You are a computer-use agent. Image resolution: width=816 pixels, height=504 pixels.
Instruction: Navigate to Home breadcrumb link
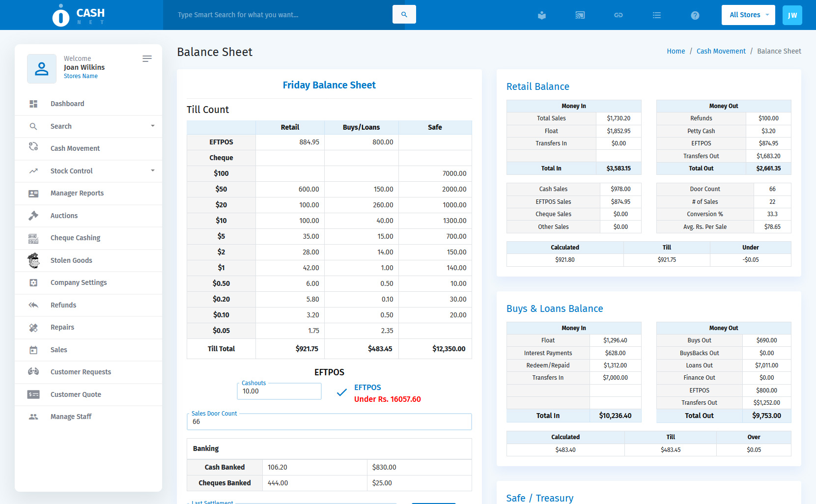(675, 51)
